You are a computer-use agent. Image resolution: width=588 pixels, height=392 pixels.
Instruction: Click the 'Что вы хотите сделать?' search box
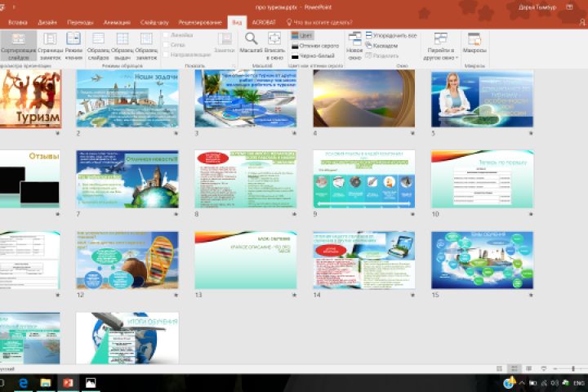click(319, 23)
